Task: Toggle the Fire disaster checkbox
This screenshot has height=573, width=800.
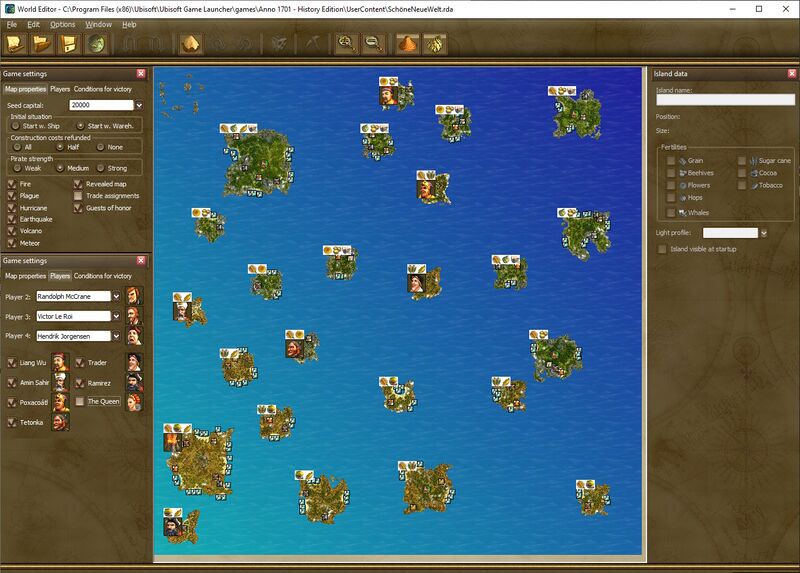Action: pyautogui.click(x=12, y=184)
